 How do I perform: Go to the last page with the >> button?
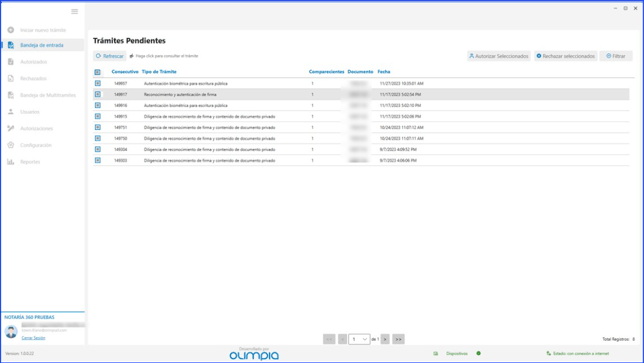[x=398, y=339]
